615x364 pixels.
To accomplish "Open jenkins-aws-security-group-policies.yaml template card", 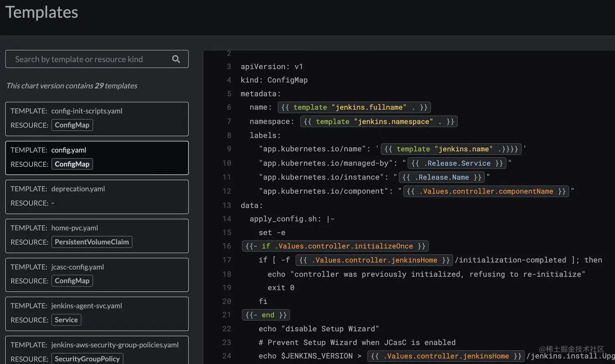I will pos(97,351).
